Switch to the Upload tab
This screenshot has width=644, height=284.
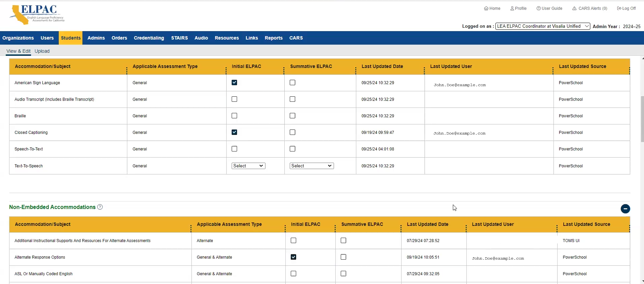(x=42, y=51)
